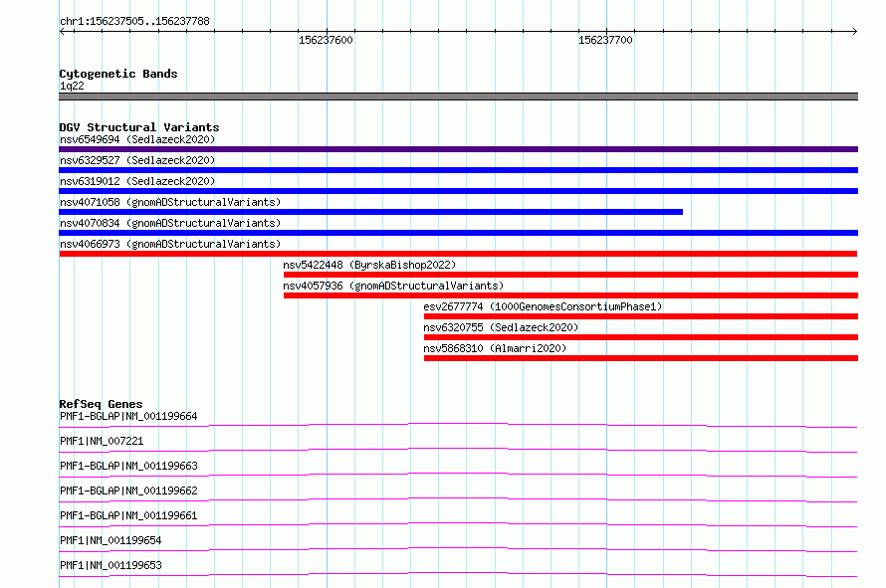Click the nsv5422448 (ByrskaBishop2022) label

pyautogui.click(x=369, y=265)
